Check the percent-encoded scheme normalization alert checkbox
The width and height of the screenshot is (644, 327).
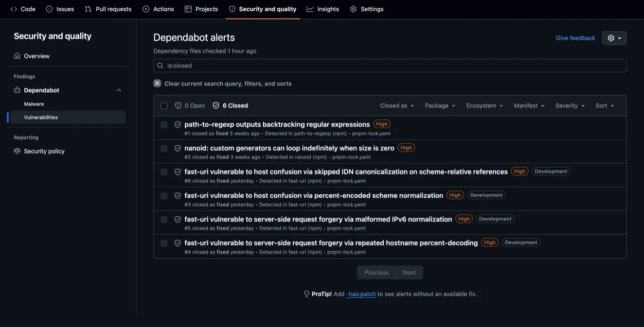[164, 196]
